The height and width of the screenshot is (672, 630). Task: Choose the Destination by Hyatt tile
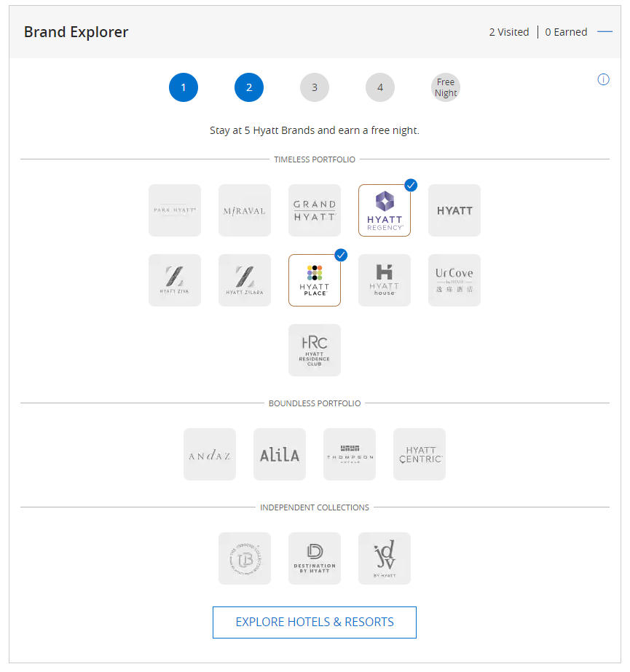(315, 558)
